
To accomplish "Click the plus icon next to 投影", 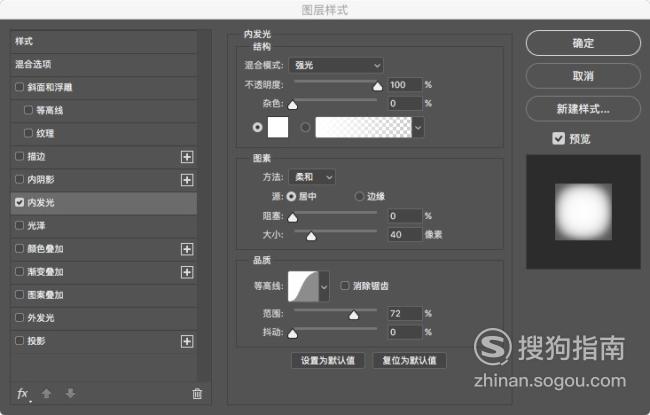I will (x=187, y=342).
